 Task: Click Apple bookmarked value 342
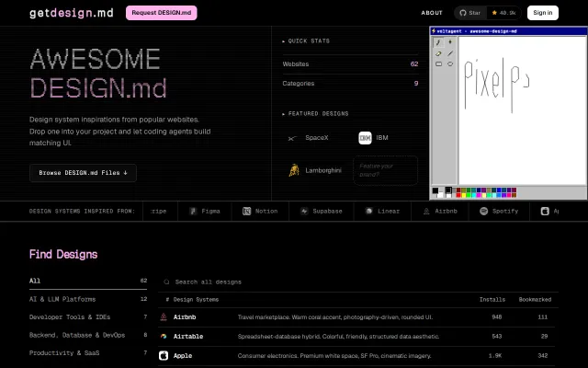tap(543, 356)
